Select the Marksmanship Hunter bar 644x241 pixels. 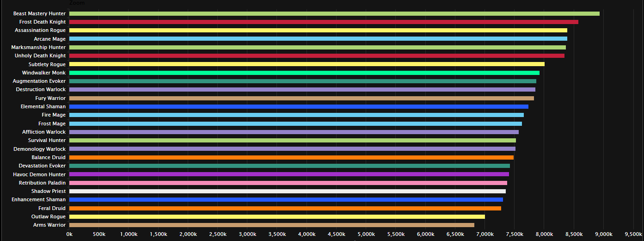(318, 47)
